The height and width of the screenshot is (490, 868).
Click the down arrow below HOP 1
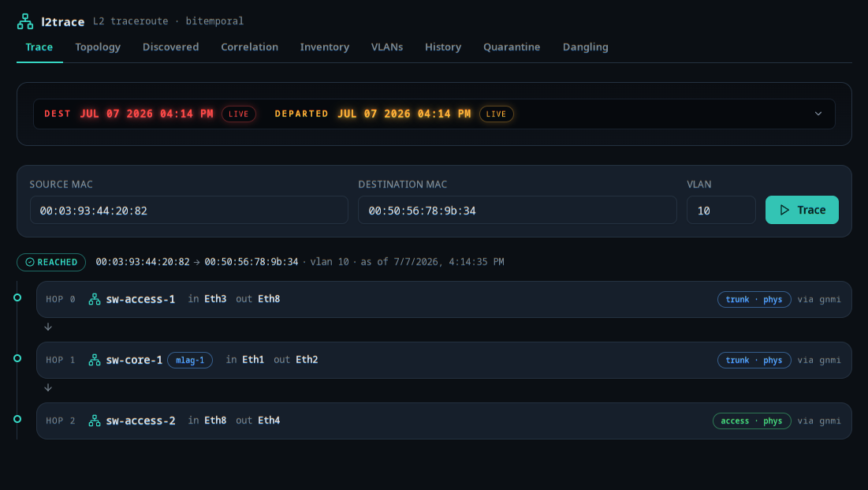[x=48, y=388]
